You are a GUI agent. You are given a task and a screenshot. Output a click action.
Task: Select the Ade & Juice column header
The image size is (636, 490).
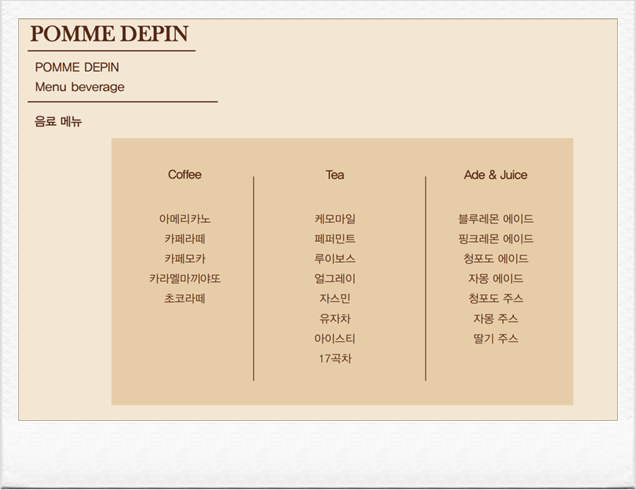coord(496,175)
